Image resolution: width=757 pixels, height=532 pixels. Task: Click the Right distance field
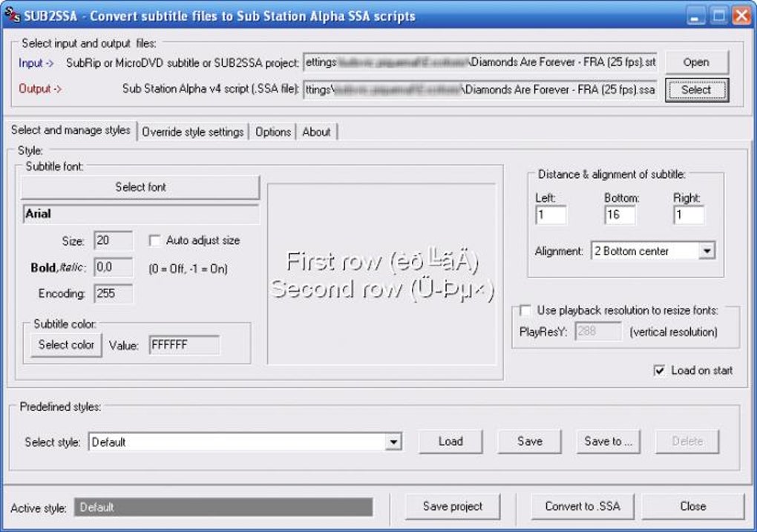coord(689,215)
